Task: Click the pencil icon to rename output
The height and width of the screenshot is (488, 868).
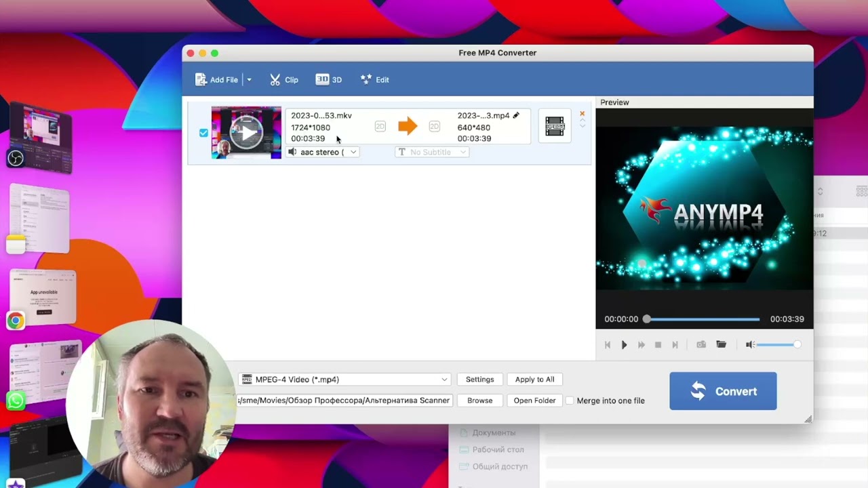Action: click(516, 115)
